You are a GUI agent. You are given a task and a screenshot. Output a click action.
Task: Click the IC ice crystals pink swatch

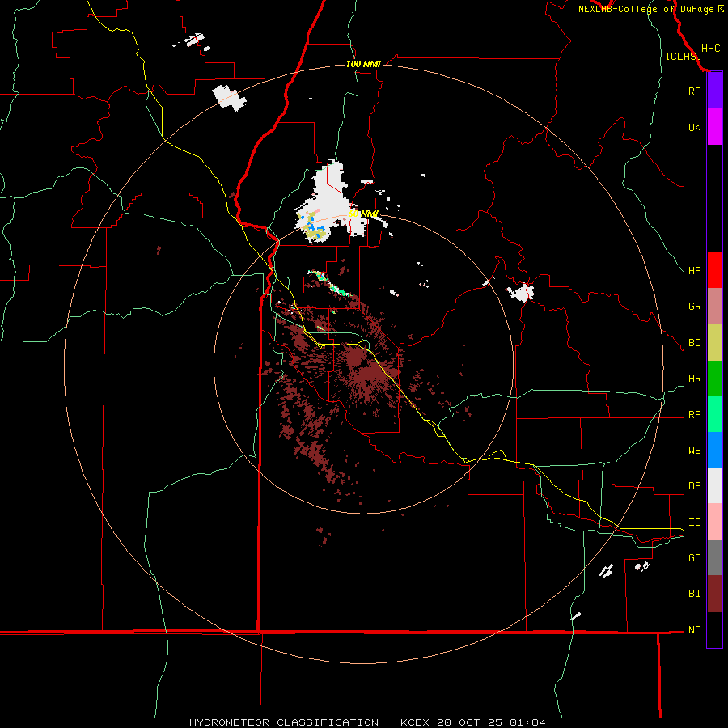click(x=714, y=522)
